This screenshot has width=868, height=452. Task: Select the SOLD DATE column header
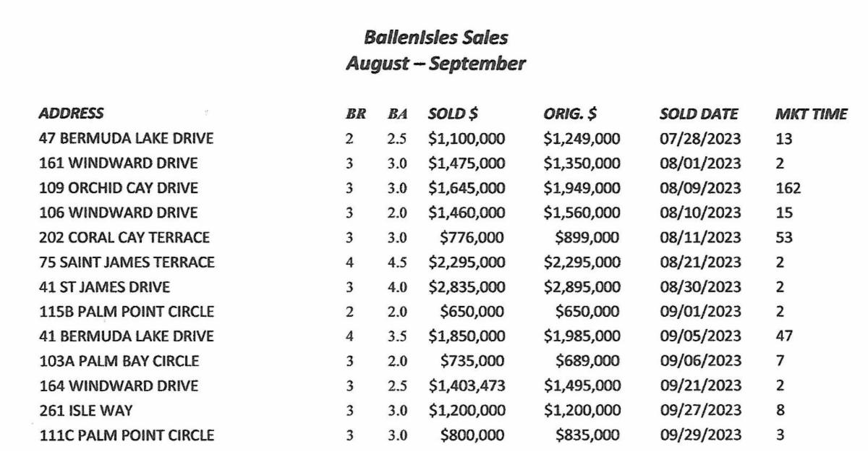[x=699, y=114]
